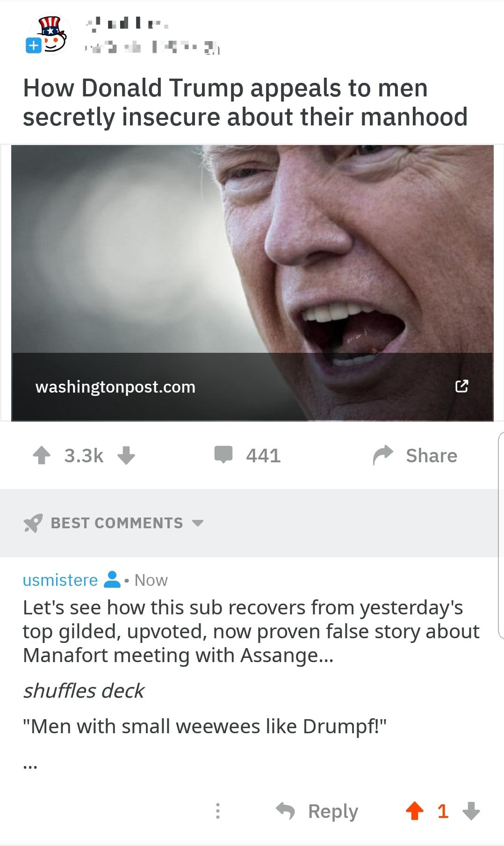Downvote the Donald Trump post

[x=126, y=456]
